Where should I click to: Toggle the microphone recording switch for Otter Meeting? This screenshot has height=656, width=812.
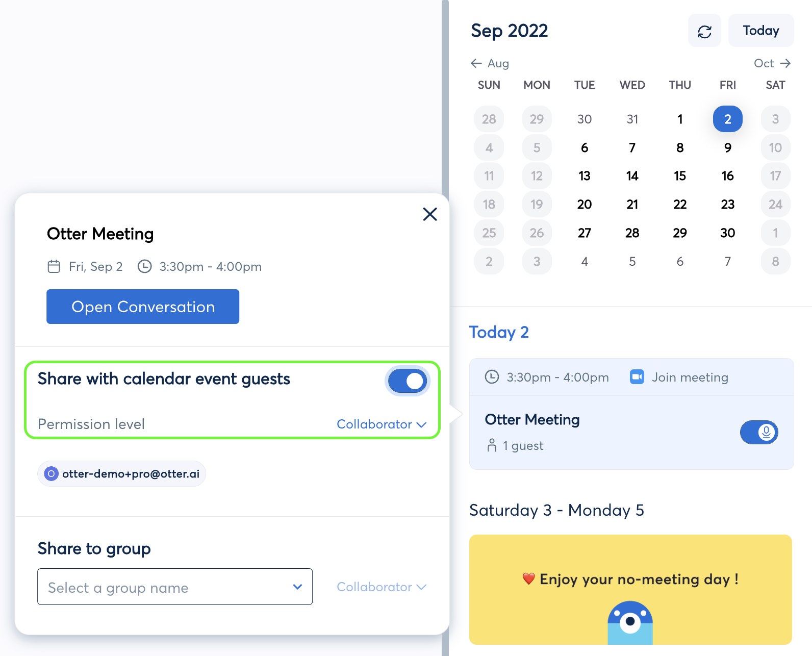pos(759,433)
